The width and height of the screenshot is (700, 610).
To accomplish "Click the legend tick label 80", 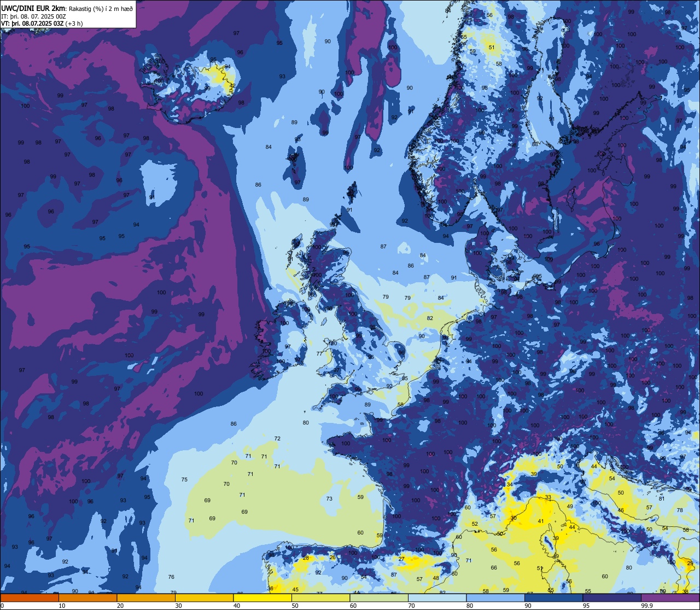I will 470,606.
